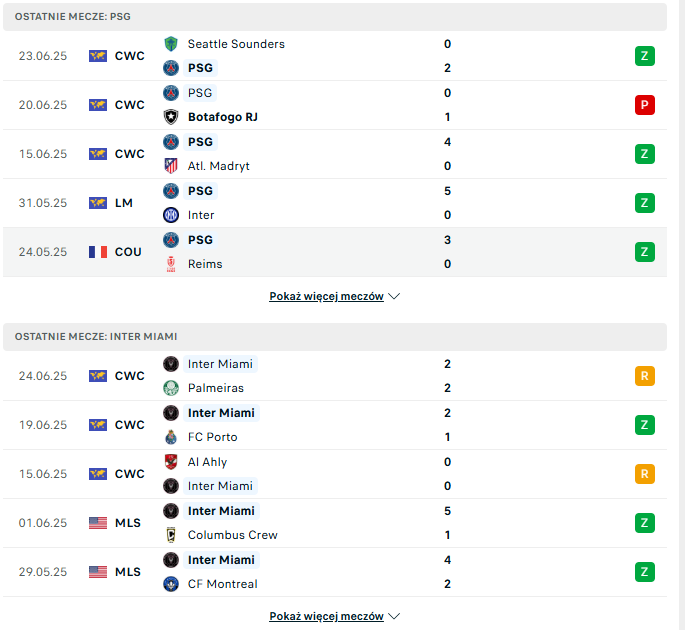Click green Z badge for Seattle Sounders match
This screenshot has width=685, height=630.
pyautogui.click(x=644, y=56)
